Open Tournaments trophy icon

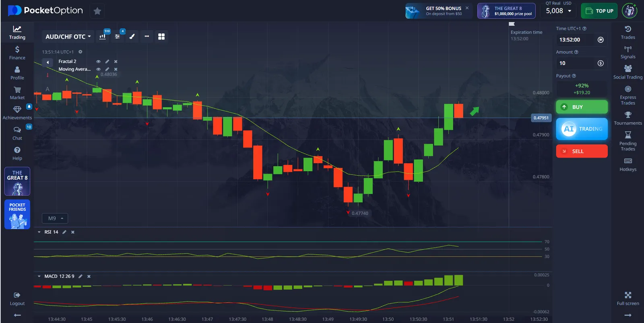point(627,118)
